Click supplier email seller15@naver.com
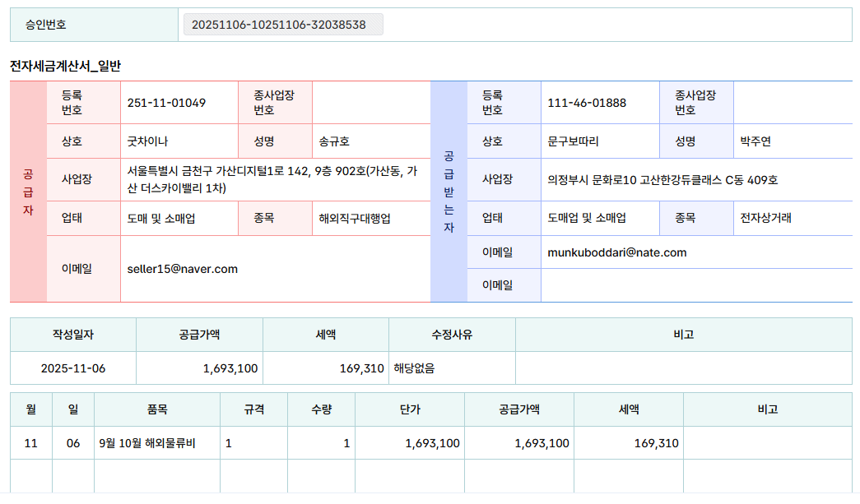This screenshot has height=504, width=860. pyautogui.click(x=183, y=269)
